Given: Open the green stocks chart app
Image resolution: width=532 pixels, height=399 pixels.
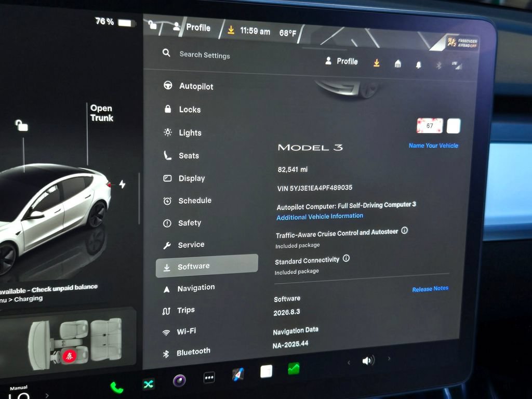Looking at the screenshot, I should [294, 368].
